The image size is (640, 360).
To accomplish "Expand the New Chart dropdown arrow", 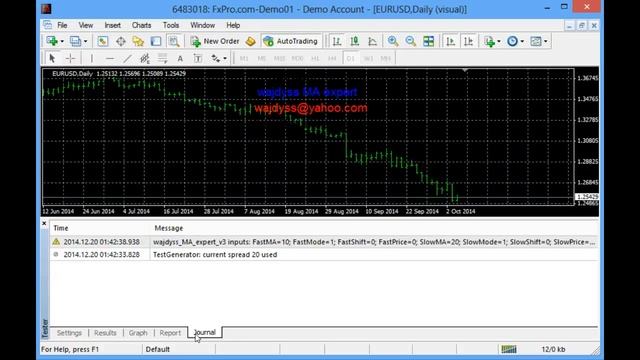I will (62, 41).
